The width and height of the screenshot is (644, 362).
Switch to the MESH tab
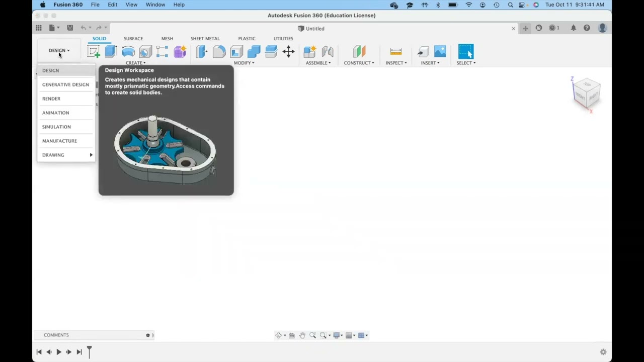pyautogui.click(x=167, y=39)
